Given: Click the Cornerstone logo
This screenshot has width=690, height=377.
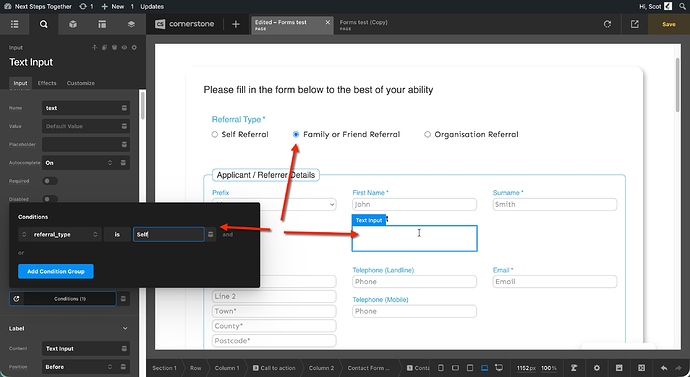Looking at the screenshot, I should (185, 24).
